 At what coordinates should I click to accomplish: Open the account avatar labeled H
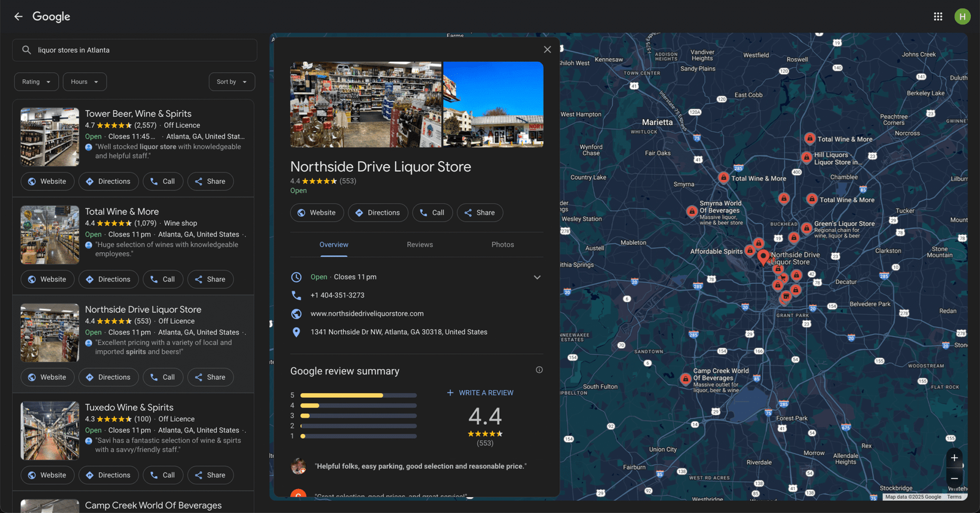962,17
